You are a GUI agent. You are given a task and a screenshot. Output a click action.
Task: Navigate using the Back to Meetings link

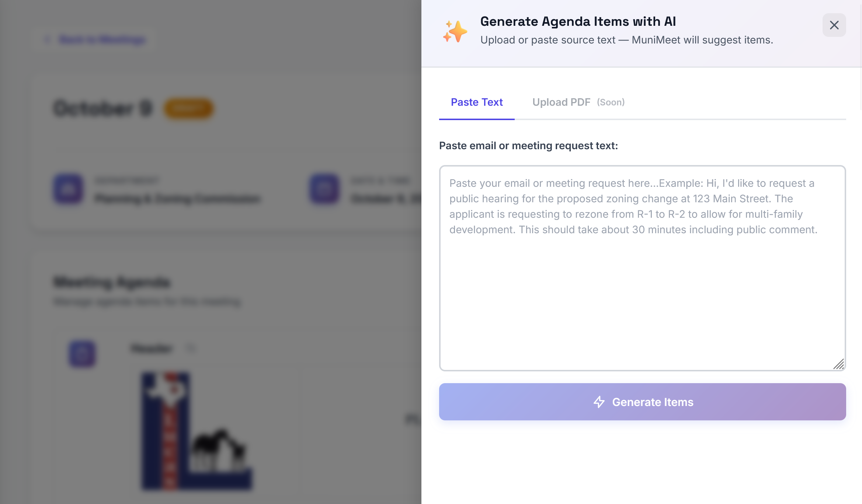click(102, 39)
